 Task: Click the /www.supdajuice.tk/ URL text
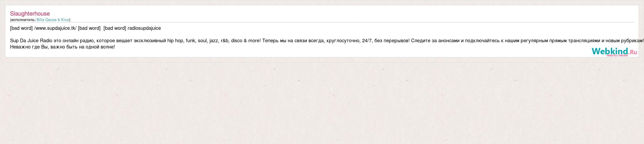(x=55, y=28)
